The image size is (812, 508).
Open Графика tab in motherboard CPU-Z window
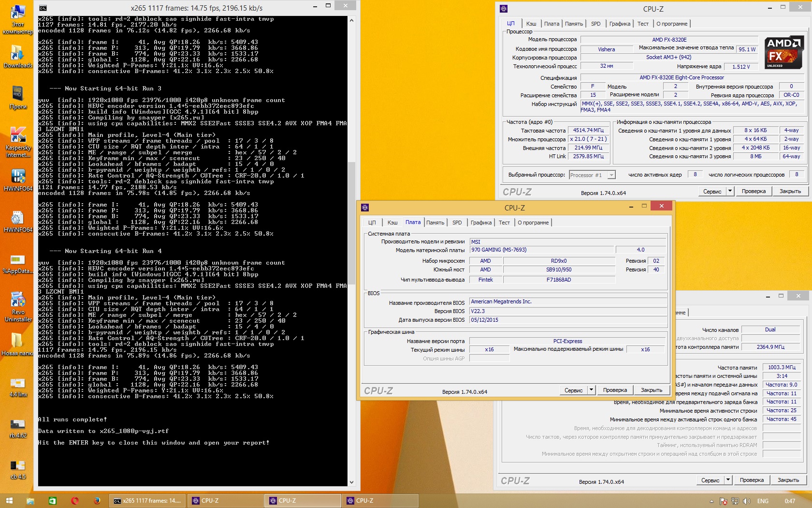coord(481,223)
